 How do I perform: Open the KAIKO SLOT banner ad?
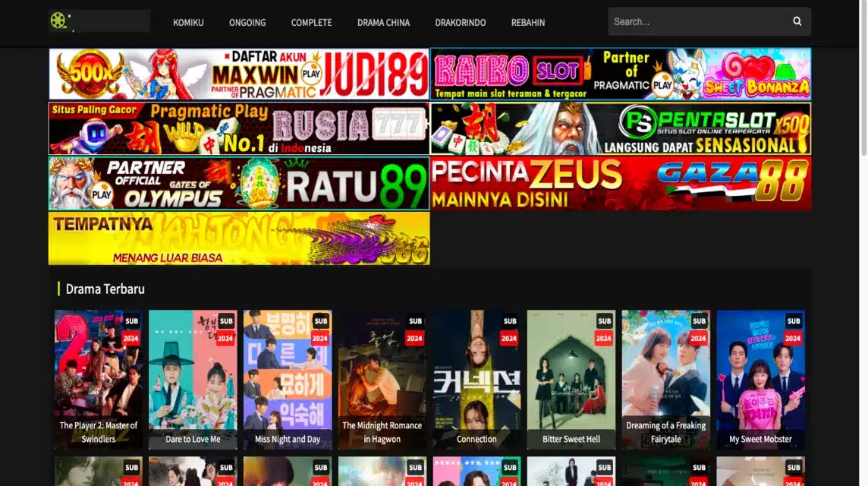pos(621,74)
